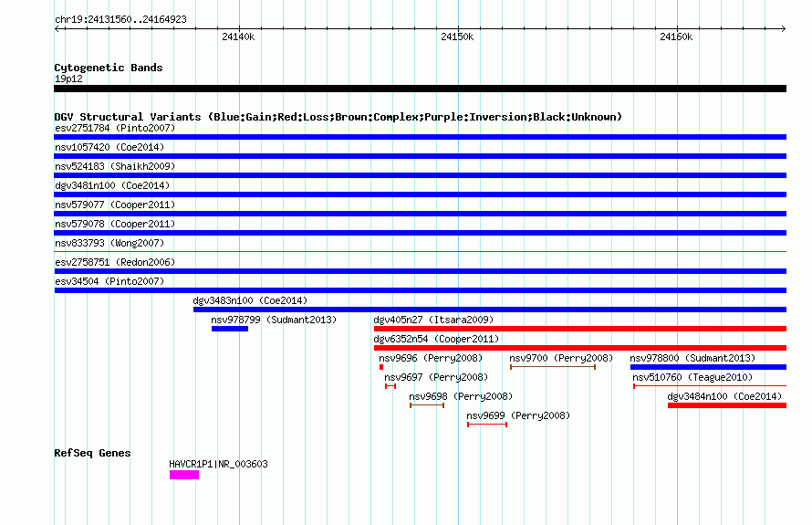The height and width of the screenshot is (525, 812).
Task: Click the Cytogenetic Bands track title
Action: click(x=109, y=68)
